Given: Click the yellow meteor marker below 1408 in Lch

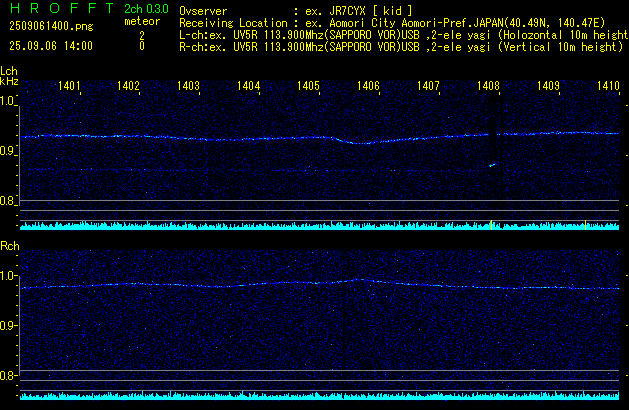Looking at the screenshot, I should pos(491,225).
